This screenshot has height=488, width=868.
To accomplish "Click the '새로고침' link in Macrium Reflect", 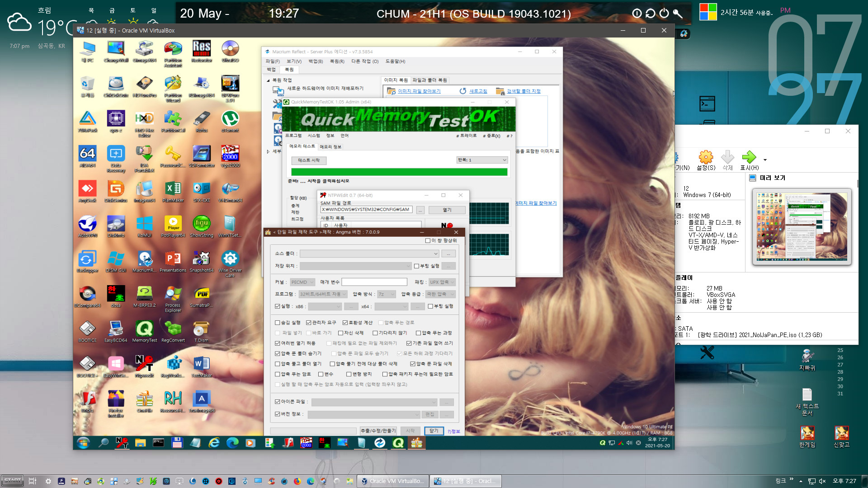I will point(478,91).
